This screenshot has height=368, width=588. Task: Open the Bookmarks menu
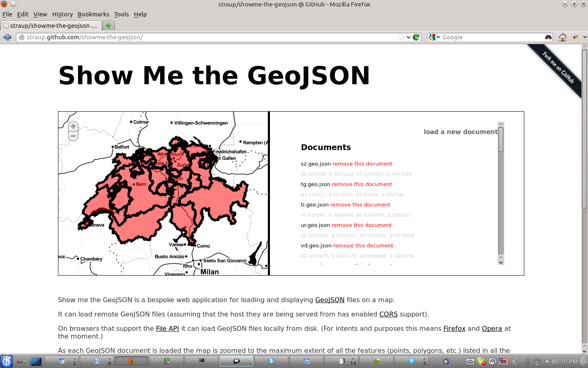[x=94, y=14]
